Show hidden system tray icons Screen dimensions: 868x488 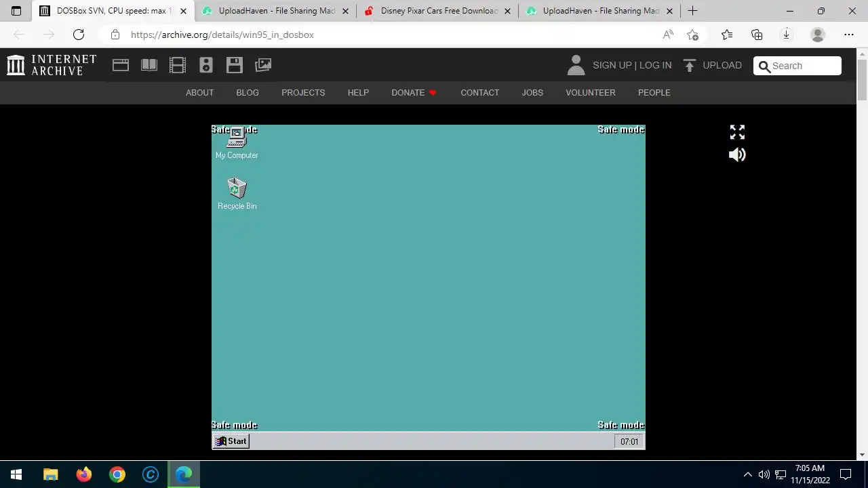click(748, 474)
